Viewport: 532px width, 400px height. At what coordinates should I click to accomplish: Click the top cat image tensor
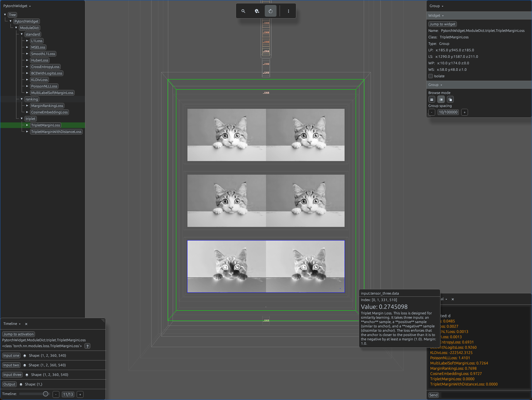(x=266, y=135)
